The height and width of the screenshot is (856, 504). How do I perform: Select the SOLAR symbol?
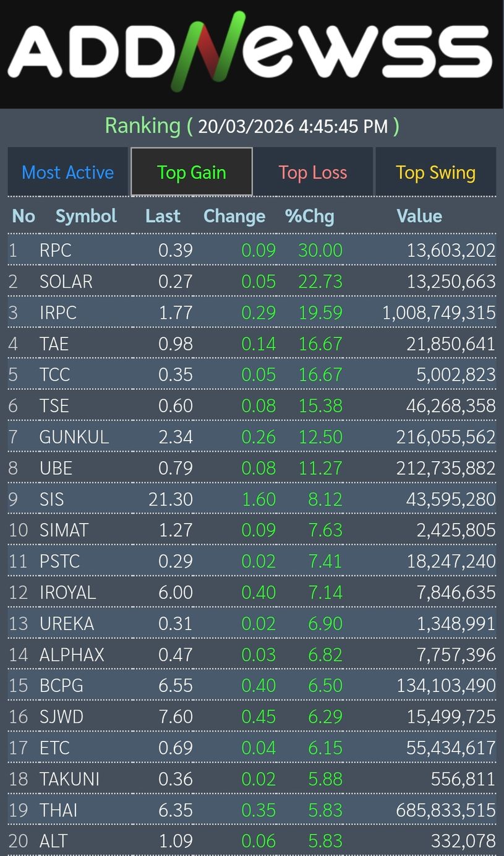click(x=66, y=282)
